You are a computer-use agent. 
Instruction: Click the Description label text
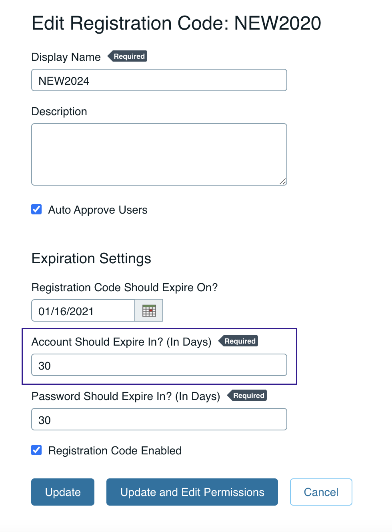[x=59, y=112]
